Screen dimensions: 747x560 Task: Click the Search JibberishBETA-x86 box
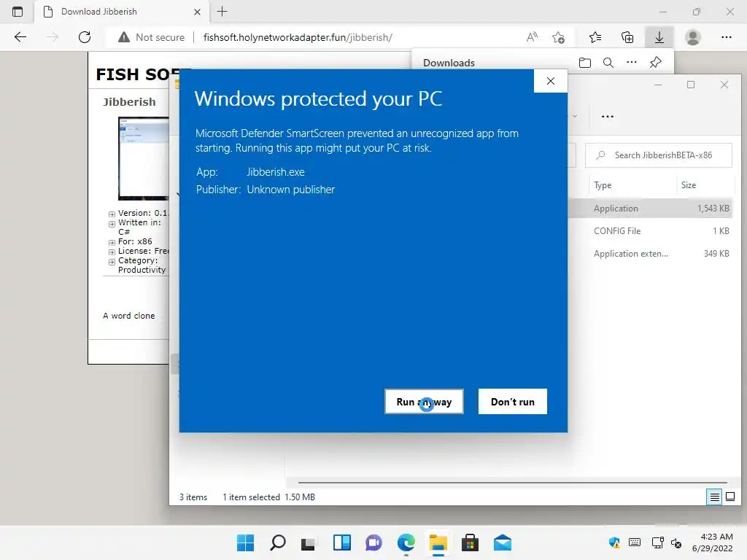pyautogui.click(x=659, y=155)
